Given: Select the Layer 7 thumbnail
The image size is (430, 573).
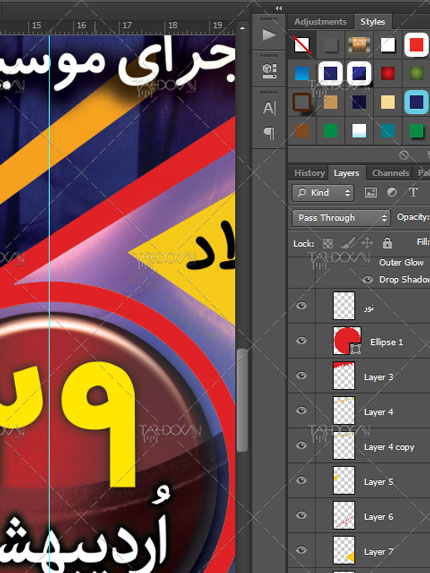Looking at the screenshot, I should (x=344, y=550).
